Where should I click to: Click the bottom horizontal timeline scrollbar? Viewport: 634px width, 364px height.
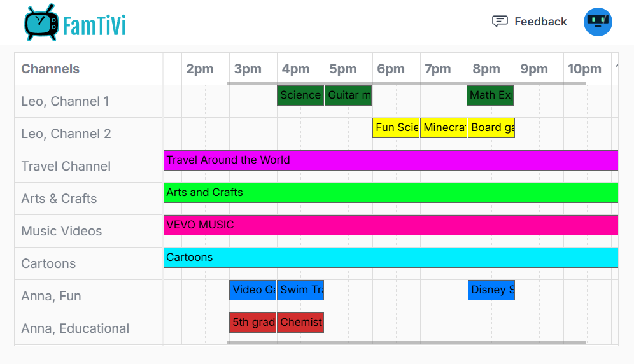click(x=405, y=342)
